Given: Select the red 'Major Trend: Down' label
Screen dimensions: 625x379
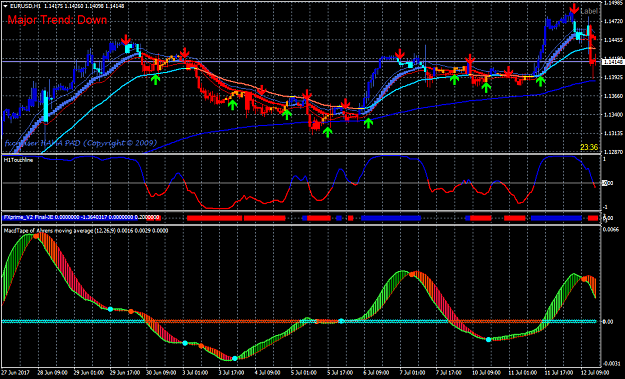Looking at the screenshot, I should point(57,20).
